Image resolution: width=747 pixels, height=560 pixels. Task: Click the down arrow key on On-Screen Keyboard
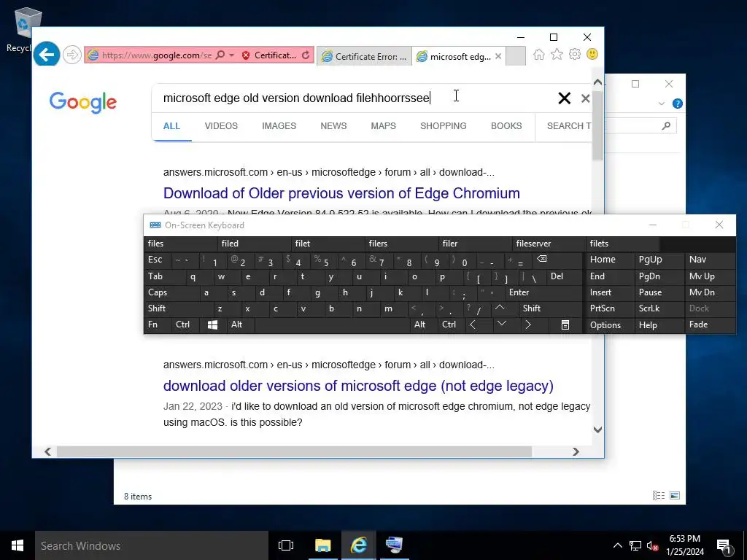pyautogui.click(x=502, y=324)
